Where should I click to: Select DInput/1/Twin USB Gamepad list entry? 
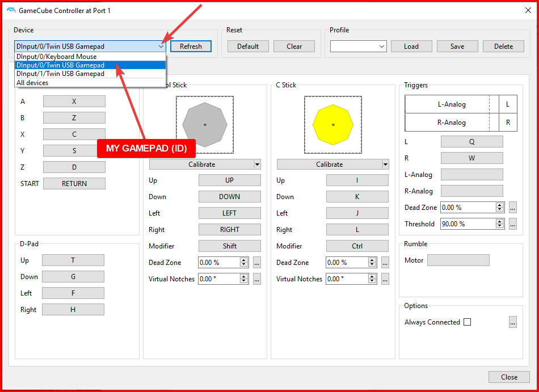coord(90,74)
